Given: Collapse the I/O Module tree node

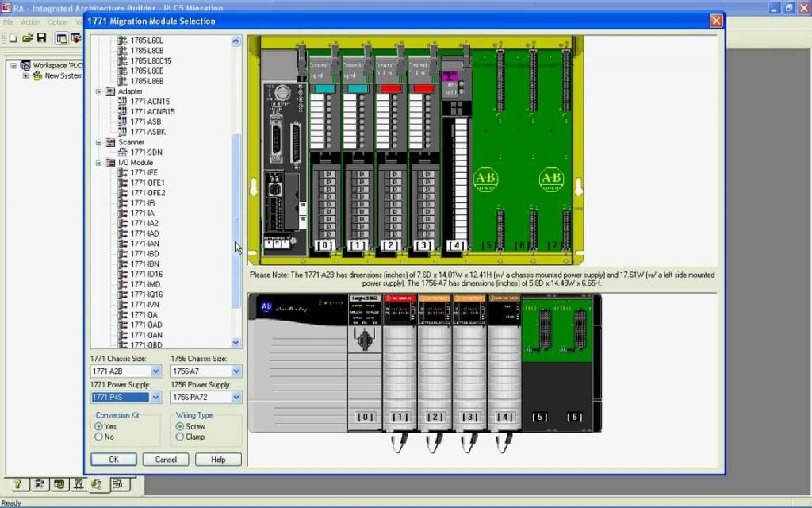Looking at the screenshot, I should pos(99,162).
